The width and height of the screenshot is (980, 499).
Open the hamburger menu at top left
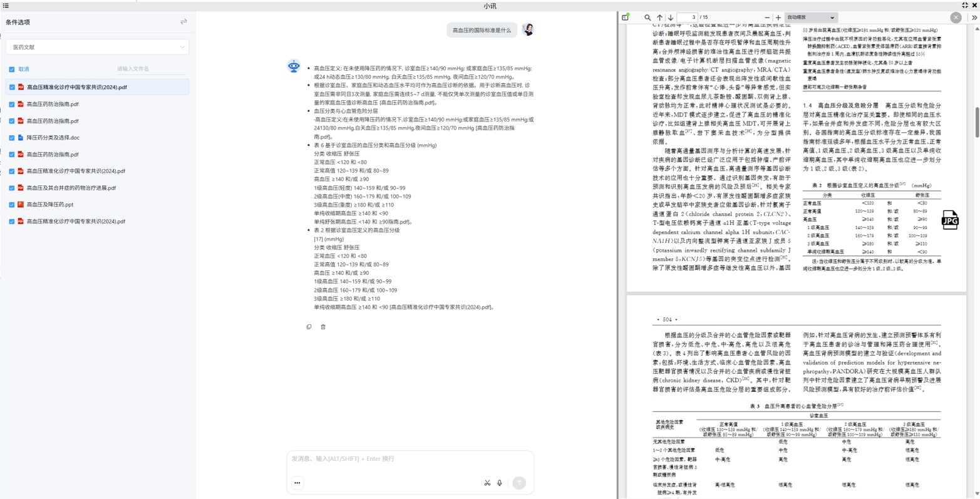click(6, 5)
